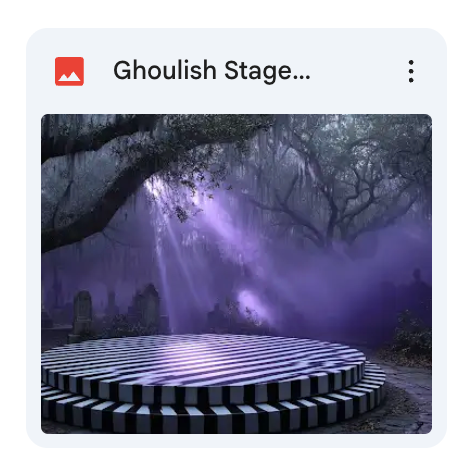Open the Ghoulish Stage image thumbnail preview
Screen dimensions: 462x456
pos(236,274)
